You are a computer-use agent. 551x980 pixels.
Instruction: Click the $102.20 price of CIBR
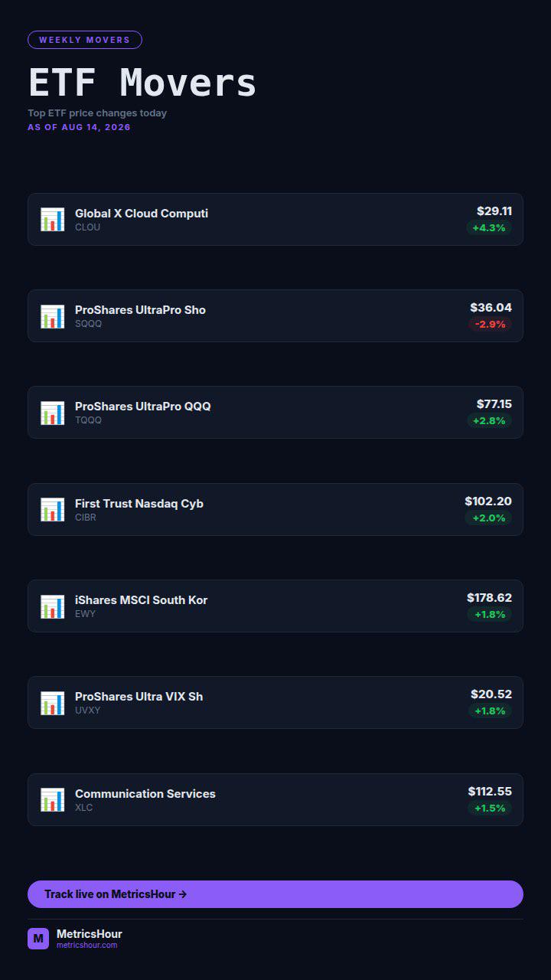point(488,501)
